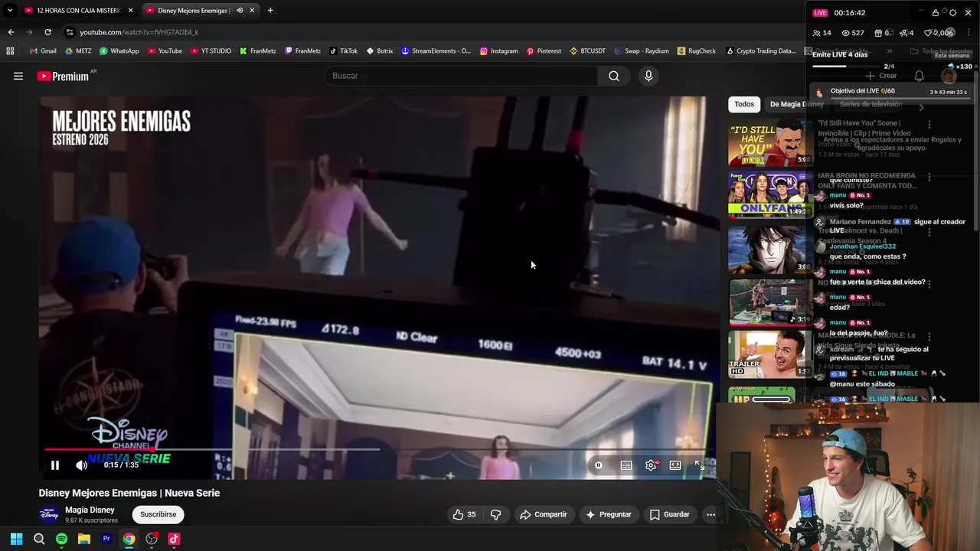Viewport: 980px width, 551px height.
Task: Switch to theater mode
Action: 675,465
